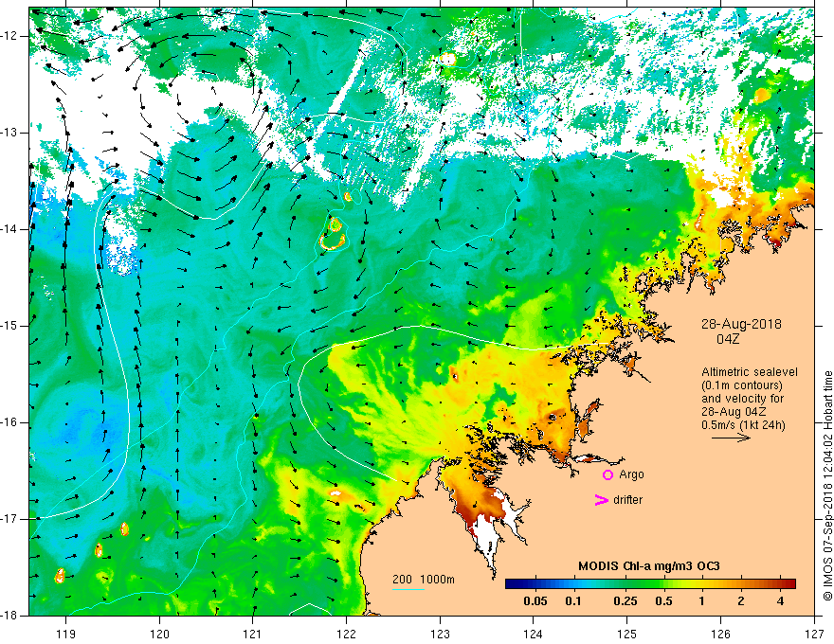Image resolution: width=834 pixels, height=644 pixels.
Task: Click latitude axis label '-16'
Action: [9, 422]
